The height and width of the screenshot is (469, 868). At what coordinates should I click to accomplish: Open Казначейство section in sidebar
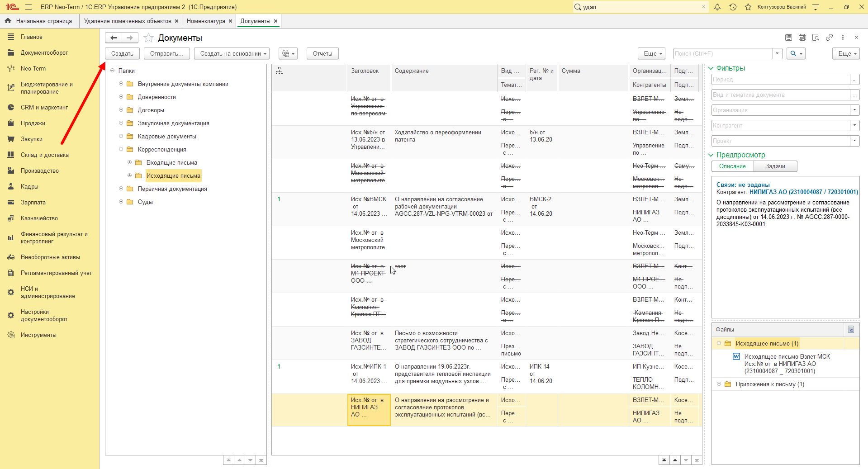click(39, 218)
